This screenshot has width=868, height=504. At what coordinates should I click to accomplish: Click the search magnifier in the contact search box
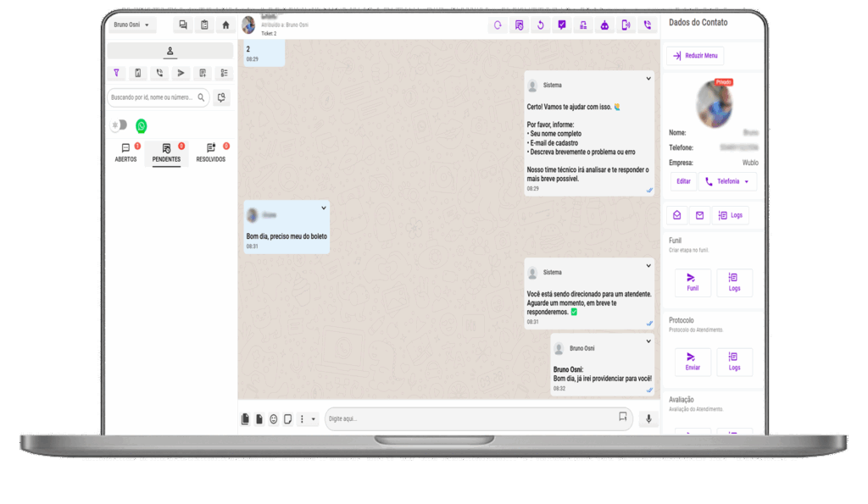[x=201, y=98]
